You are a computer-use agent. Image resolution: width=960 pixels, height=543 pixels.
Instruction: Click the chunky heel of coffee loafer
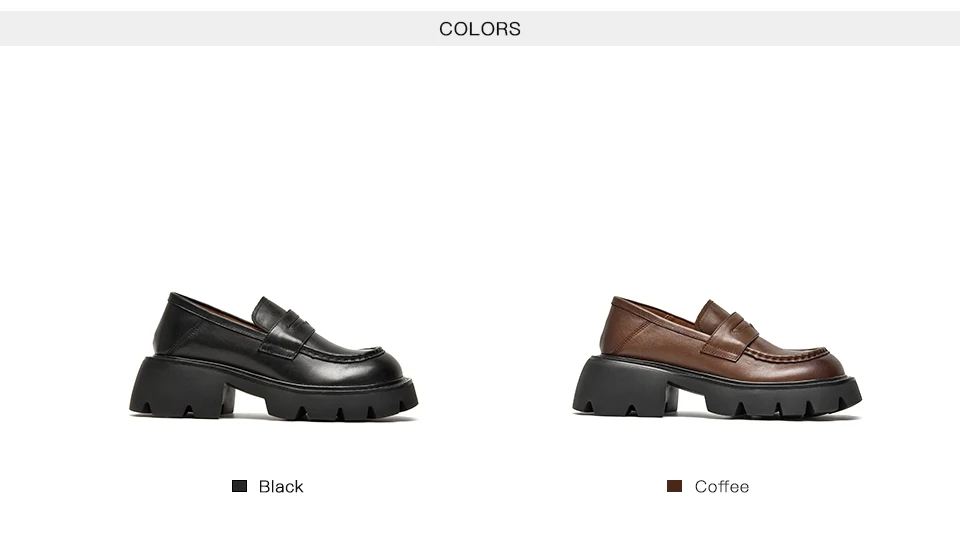[x=625, y=386]
